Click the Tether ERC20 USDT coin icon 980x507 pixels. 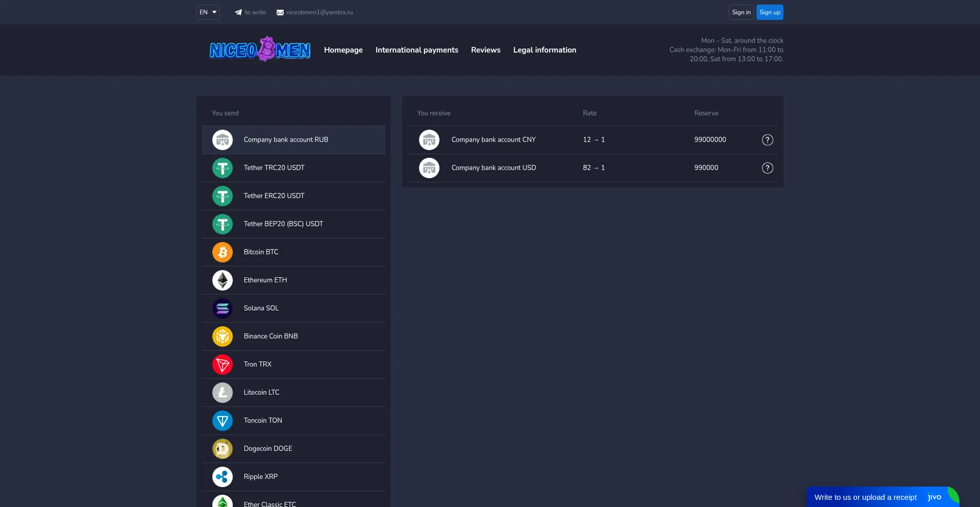pyautogui.click(x=223, y=196)
